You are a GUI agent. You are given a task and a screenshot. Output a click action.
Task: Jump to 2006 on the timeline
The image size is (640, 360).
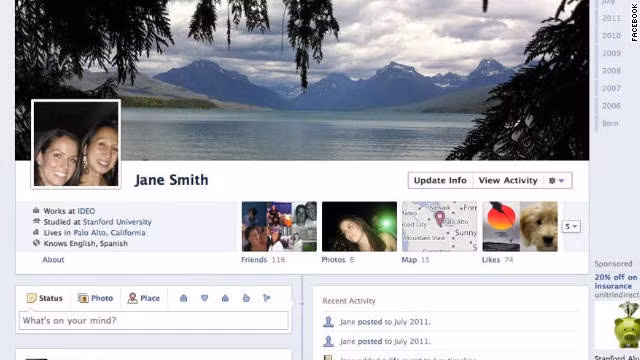pos(611,106)
